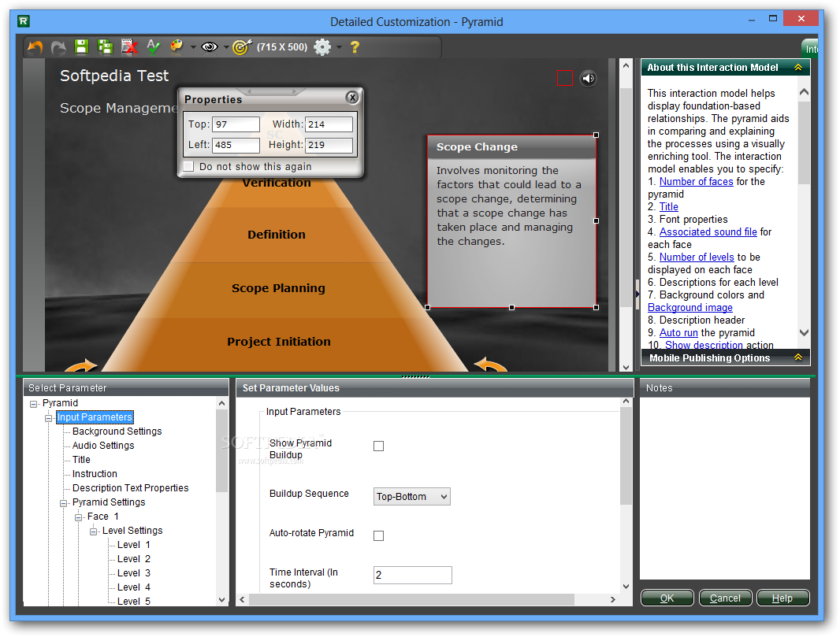The width and height of the screenshot is (840, 637).
Task: Open dropdown arrow next to eye icon
Action: [226, 48]
